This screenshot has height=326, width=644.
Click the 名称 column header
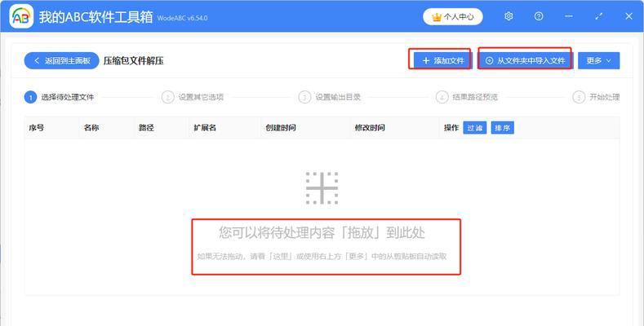[x=91, y=128]
